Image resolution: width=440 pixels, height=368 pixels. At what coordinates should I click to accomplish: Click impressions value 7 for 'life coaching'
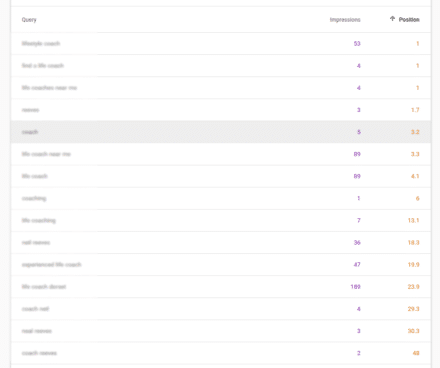tap(359, 220)
